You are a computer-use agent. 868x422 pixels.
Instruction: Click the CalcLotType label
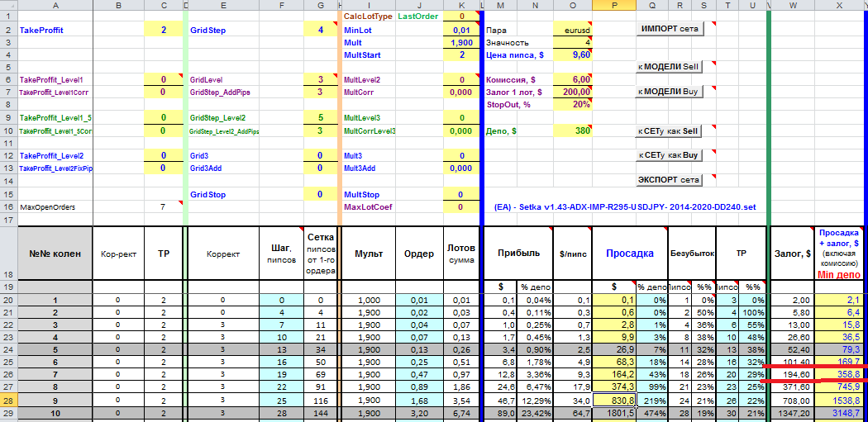tap(368, 17)
